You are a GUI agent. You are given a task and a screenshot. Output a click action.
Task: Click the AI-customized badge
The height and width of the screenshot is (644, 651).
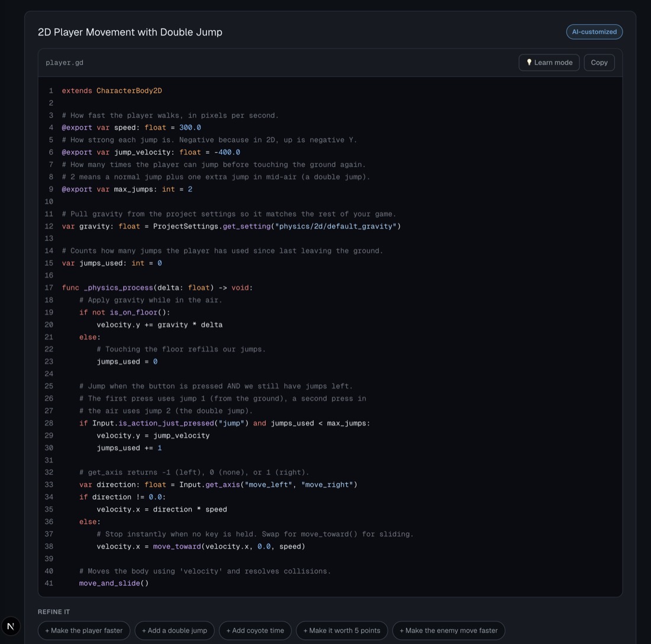[594, 32]
